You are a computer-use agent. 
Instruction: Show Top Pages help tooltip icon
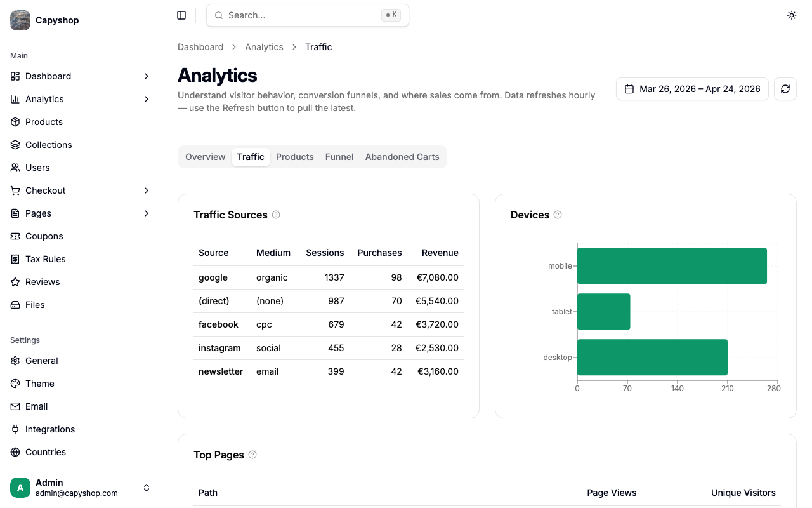[x=252, y=455]
